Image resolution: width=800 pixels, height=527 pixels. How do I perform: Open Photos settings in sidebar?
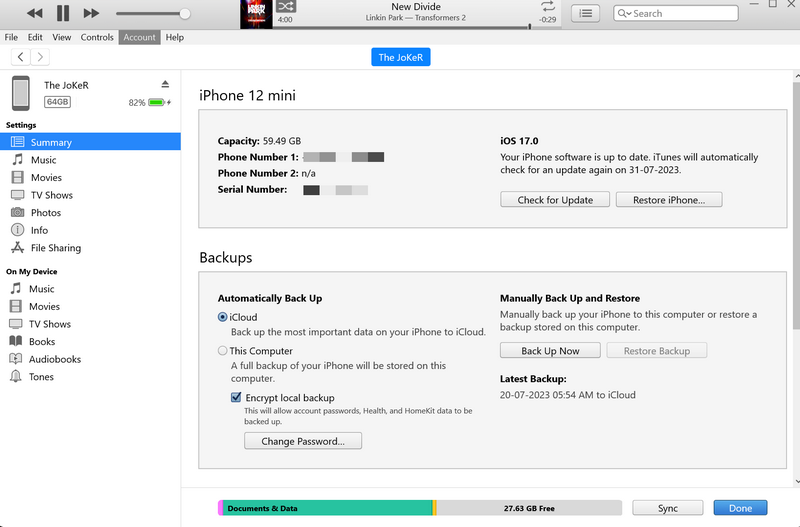[45, 213]
